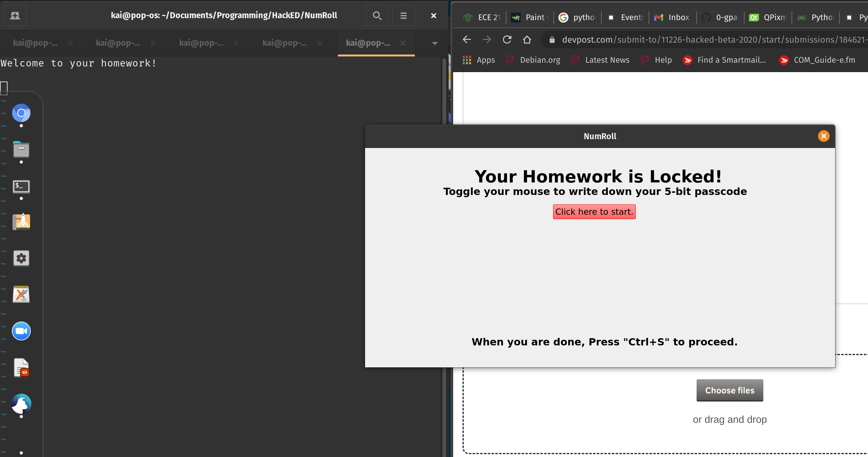Viewport: 868px width, 457px height.
Task: Click the terminal search magnifier icon
Action: (377, 15)
